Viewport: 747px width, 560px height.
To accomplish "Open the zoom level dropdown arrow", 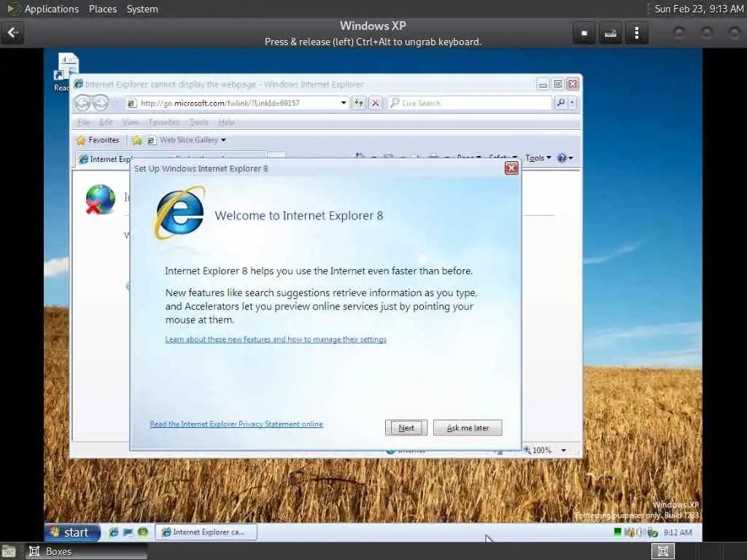I will 564,450.
